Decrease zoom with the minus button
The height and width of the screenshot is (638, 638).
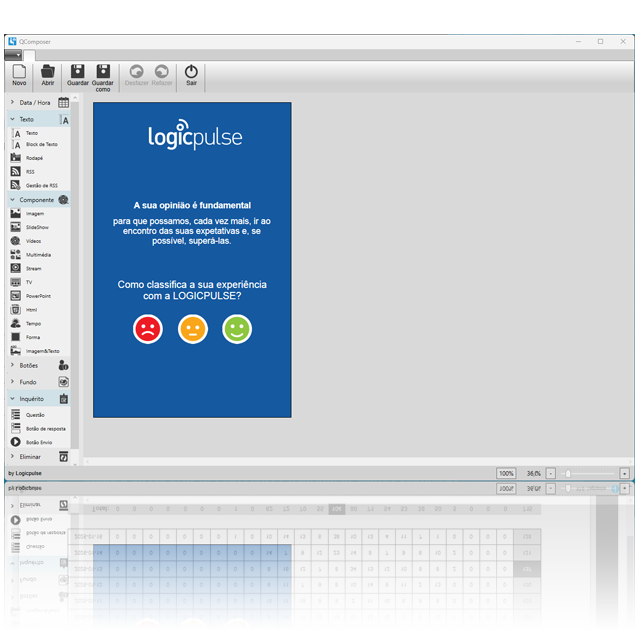point(551,474)
